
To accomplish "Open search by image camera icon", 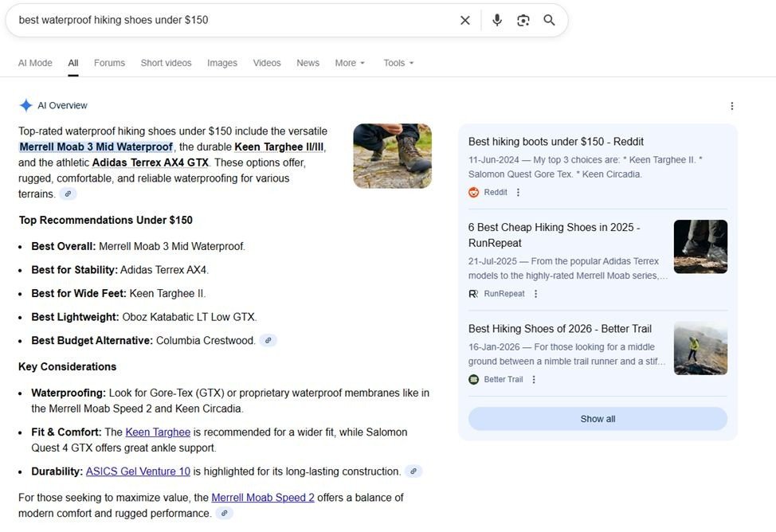I will pos(523,20).
